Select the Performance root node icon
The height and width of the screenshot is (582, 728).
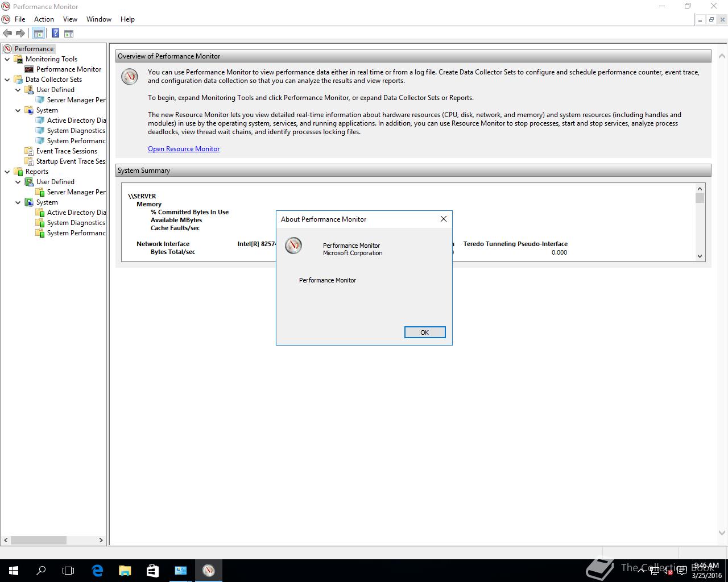tap(7, 49)
